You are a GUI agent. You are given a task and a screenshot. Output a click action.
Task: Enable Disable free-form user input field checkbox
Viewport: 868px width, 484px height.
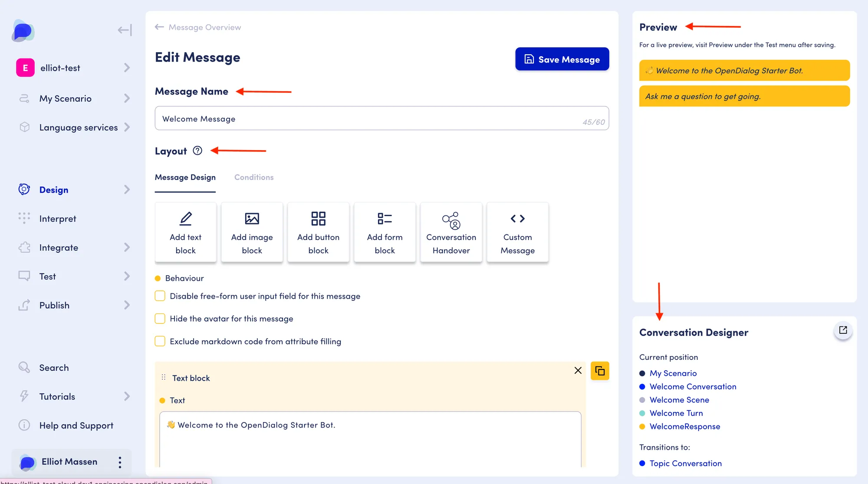pos(160,296)
